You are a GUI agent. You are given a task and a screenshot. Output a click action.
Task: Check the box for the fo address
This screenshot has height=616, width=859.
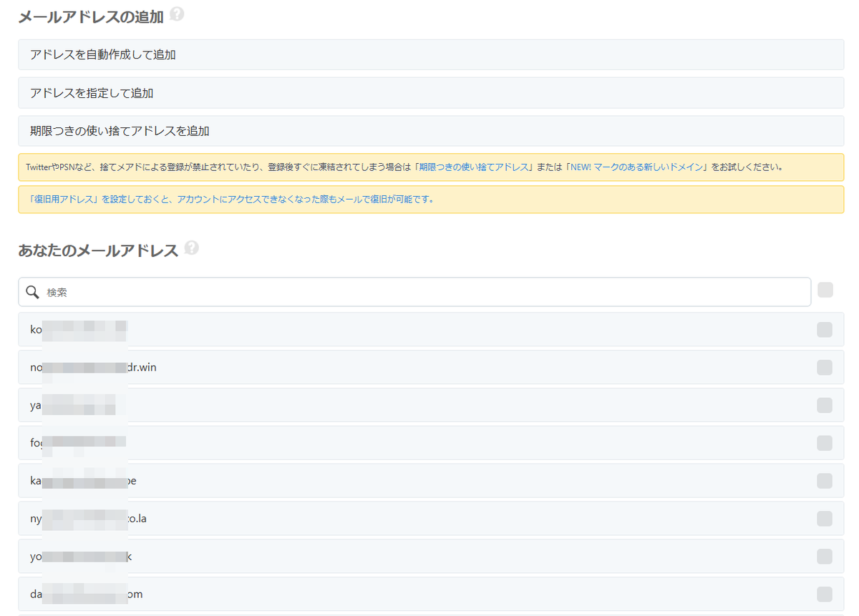[x=823, y=442]
